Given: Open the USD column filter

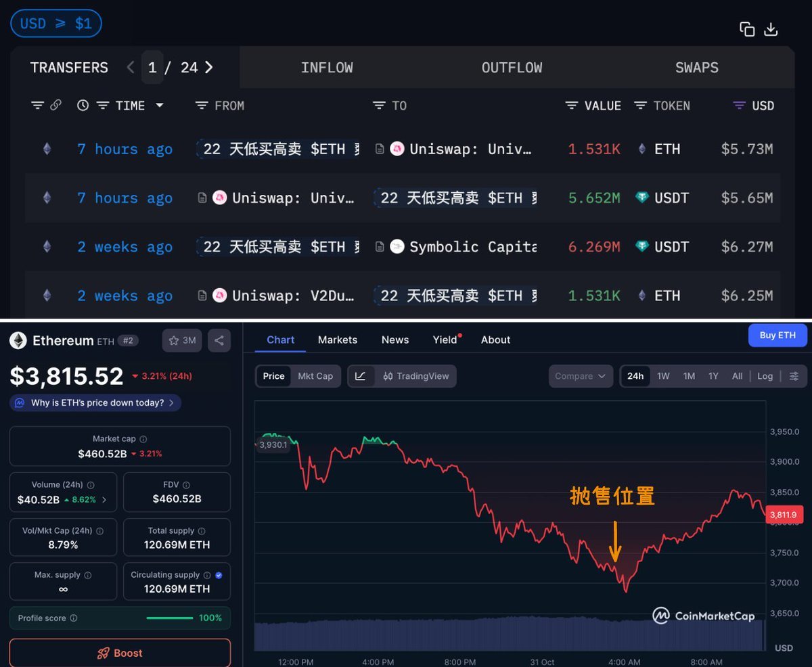Looking at the screenshot, I should [740, 106].
